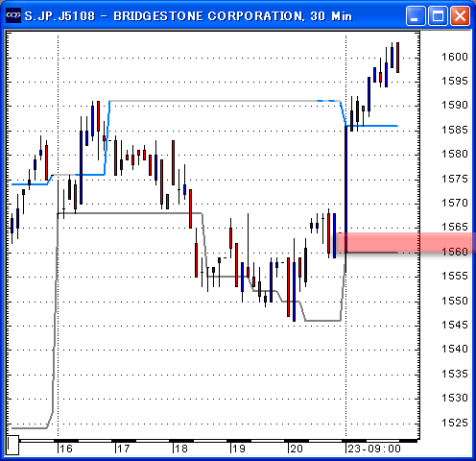The image size is (476, 461).
Task: Select the 16 date marker on time axis
Action: (x=66, y=449)
